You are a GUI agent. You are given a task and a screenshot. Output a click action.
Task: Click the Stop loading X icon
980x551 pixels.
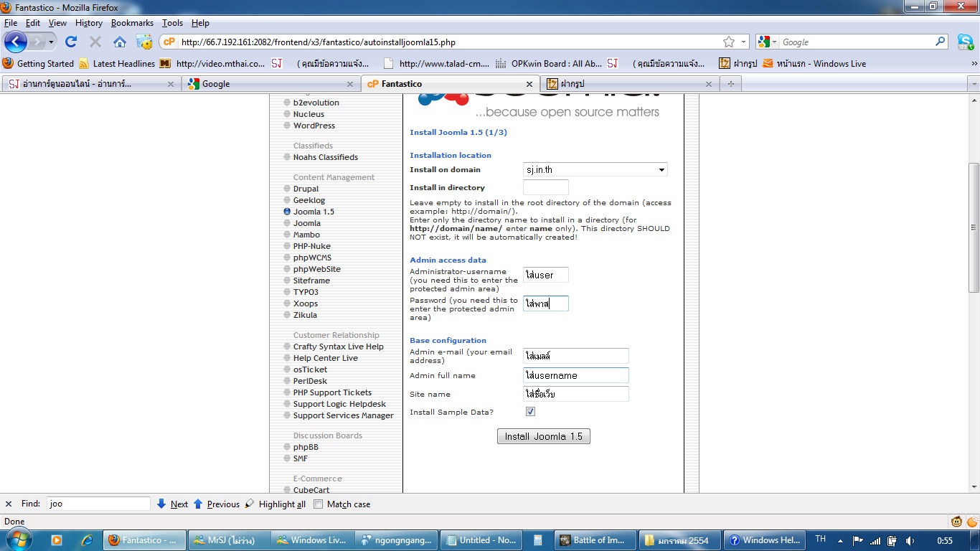tap(95, 42)
